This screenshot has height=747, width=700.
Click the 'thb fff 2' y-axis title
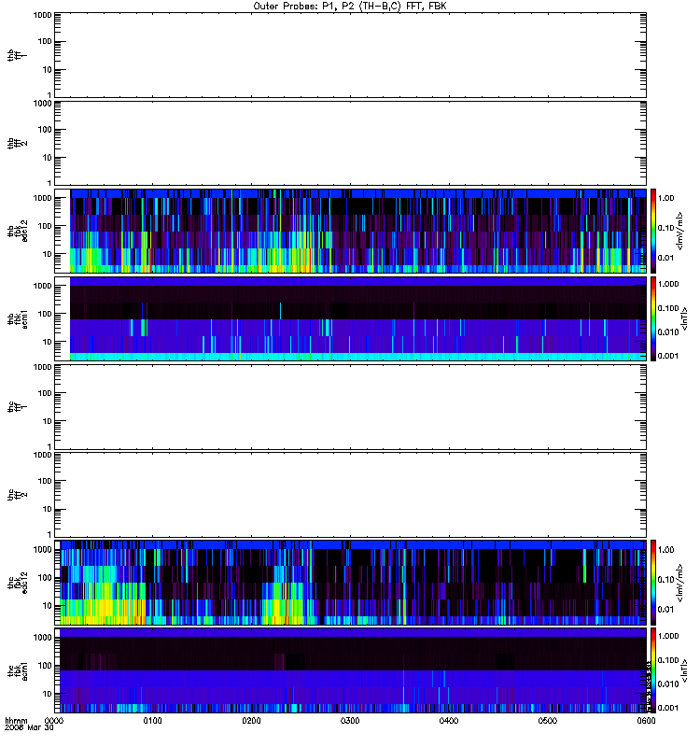[x=17, y=143]
